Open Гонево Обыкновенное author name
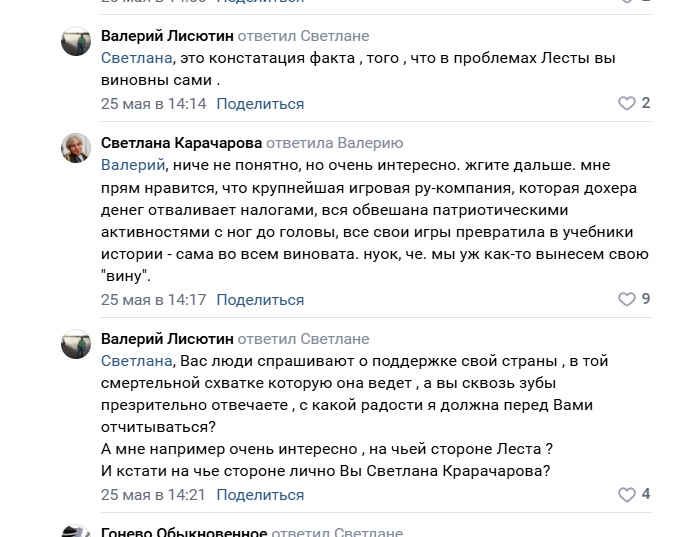The height and width of the screenshot is (537, 678). point(184,531)
